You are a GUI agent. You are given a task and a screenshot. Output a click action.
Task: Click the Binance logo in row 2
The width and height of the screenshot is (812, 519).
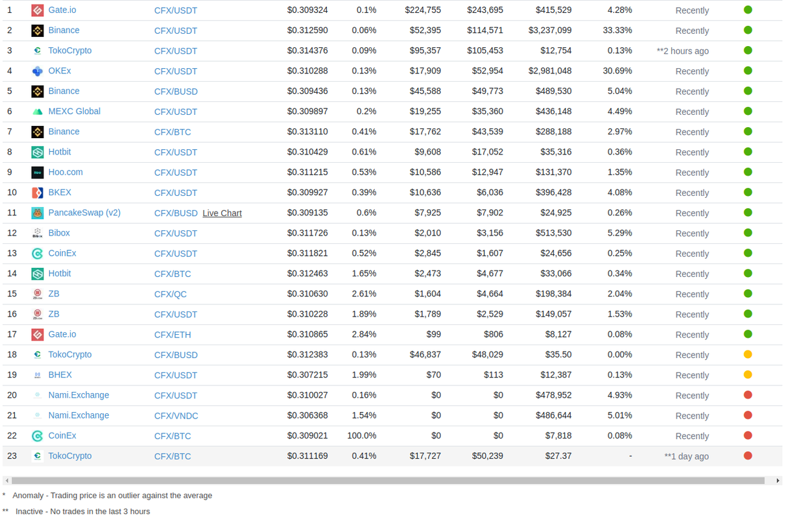click(38, 30)
